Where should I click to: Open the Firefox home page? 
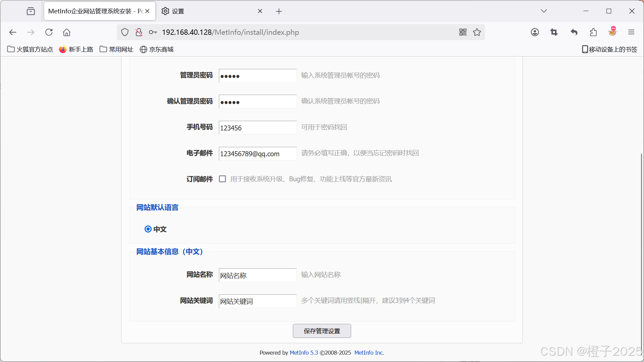[66, 32]
